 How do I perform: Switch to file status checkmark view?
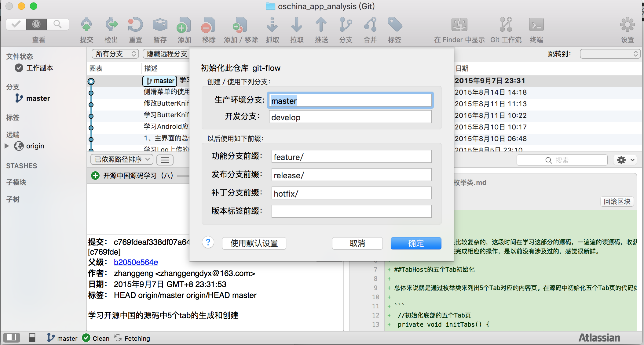(x=16, y=24)
